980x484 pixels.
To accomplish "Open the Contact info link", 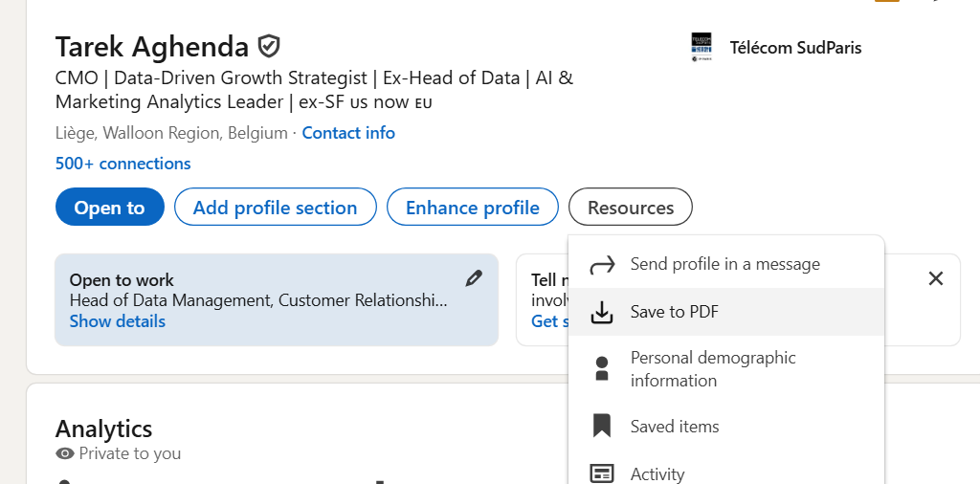I will [348, 133].
